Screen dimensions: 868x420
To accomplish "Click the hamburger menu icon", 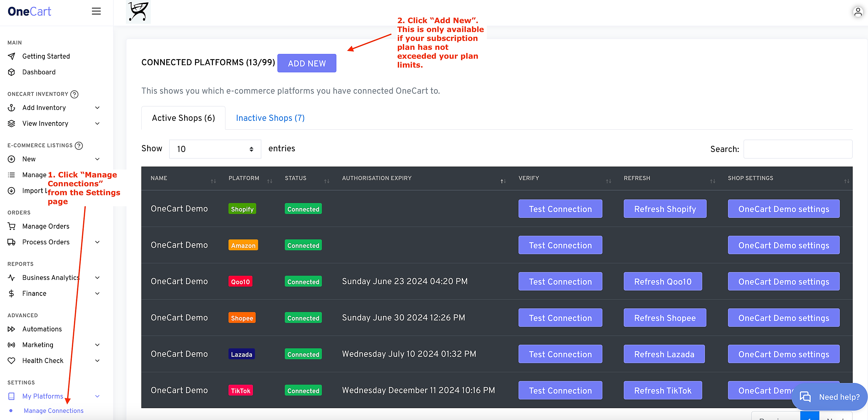I will tap(96, 11).
